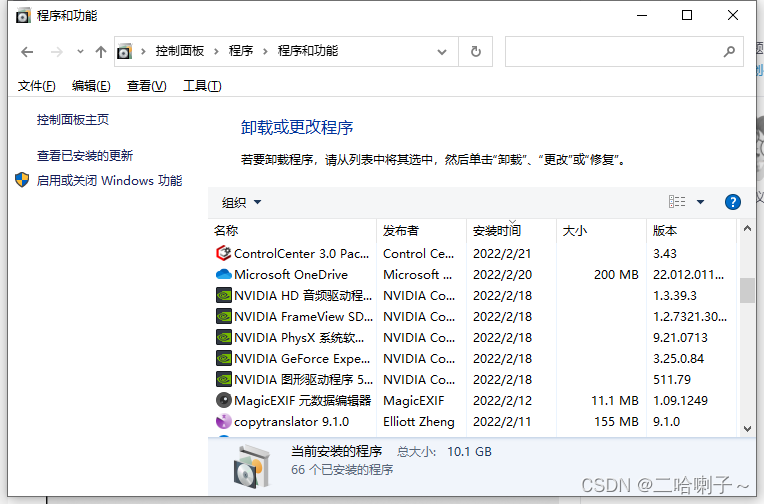764x504 pixels.
Task: Select NVIDIA PhysX 系统软件 icon
Action: click(224, 337)
